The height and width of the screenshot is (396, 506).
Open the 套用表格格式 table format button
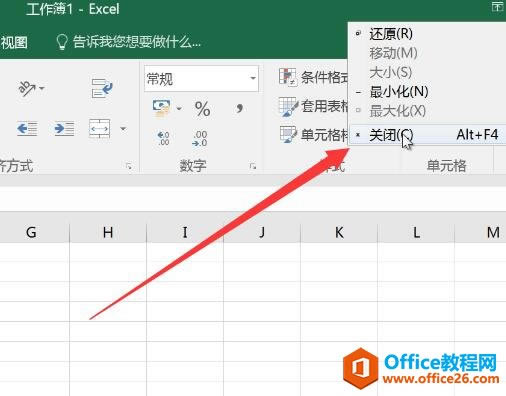pos(313,107)
